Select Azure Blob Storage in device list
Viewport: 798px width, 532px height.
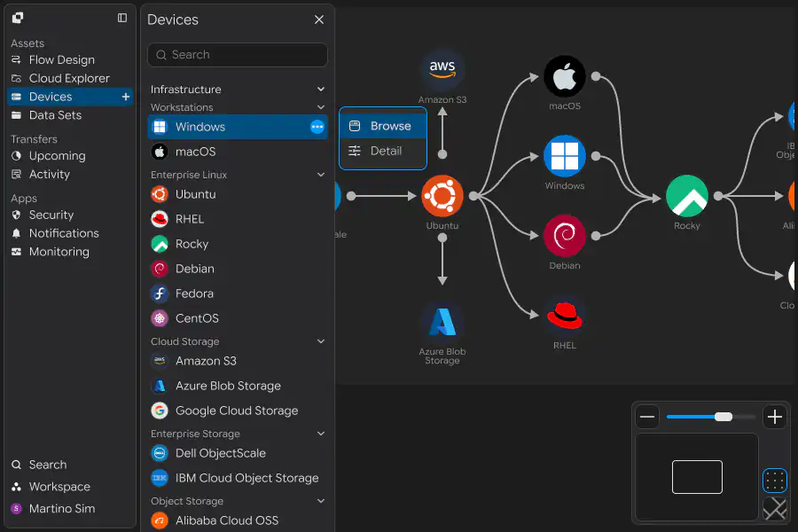click(237, 386)
